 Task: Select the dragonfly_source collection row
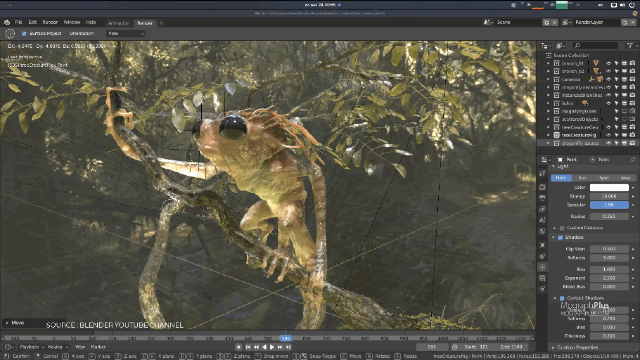tap(588, 143)
